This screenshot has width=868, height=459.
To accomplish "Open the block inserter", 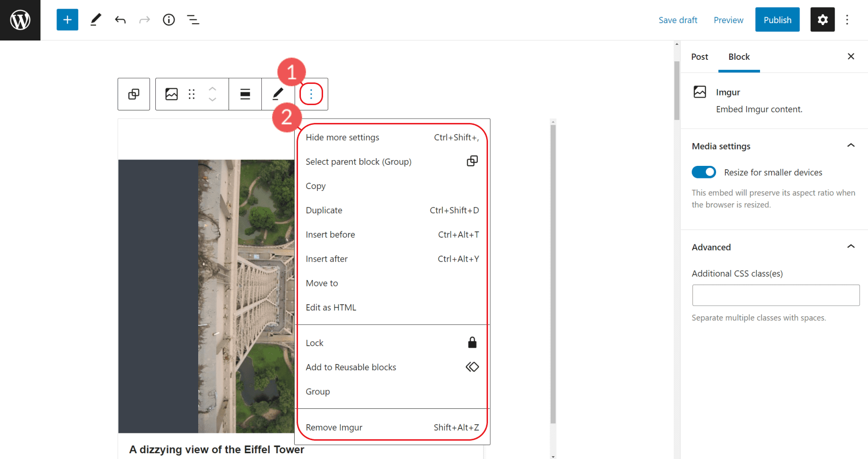I will pos(67,19).
